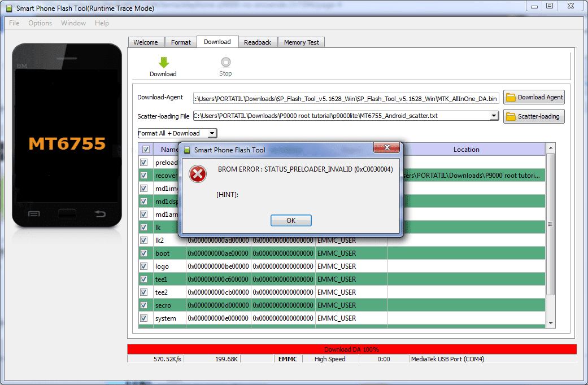Viewport: 588px width, 385px height.
Task: Switch to the Welcome tab
Action: pos(146,42)
